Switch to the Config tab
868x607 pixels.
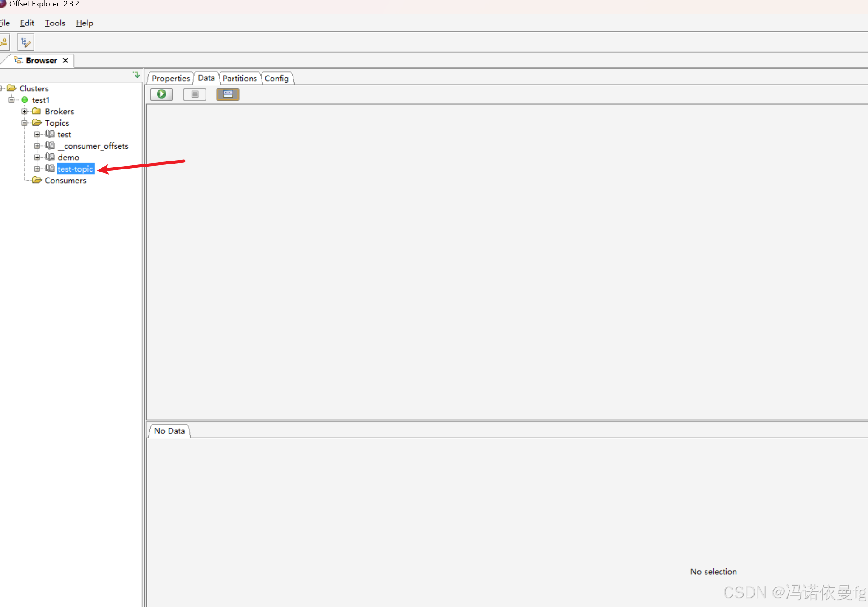(x=276, y=78)
